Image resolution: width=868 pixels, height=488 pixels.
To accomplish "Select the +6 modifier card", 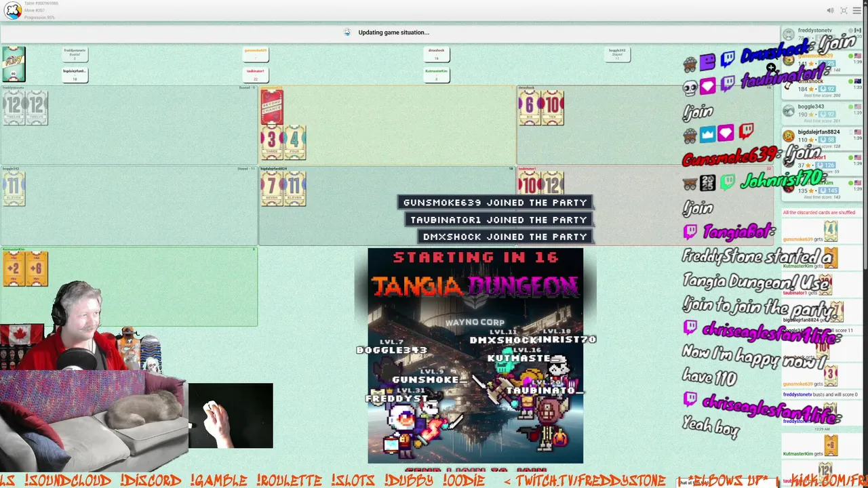I will (37, 268).
